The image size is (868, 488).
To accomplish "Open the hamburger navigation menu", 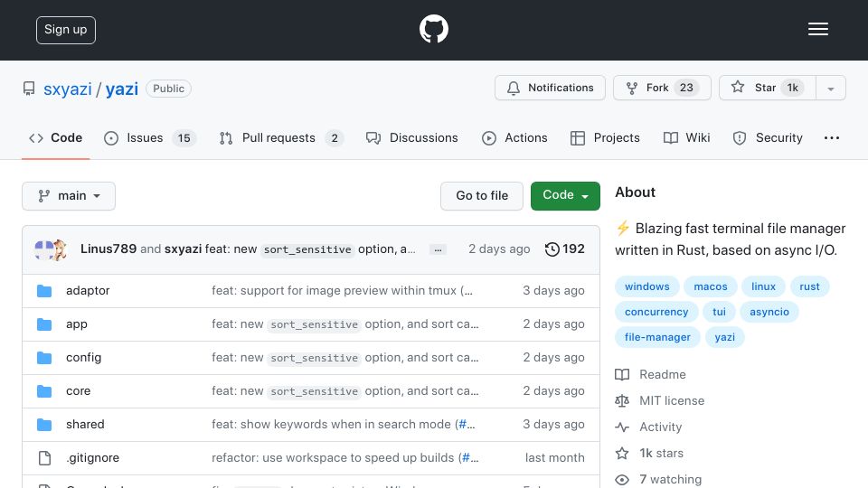I will click(x=817, y=29).
